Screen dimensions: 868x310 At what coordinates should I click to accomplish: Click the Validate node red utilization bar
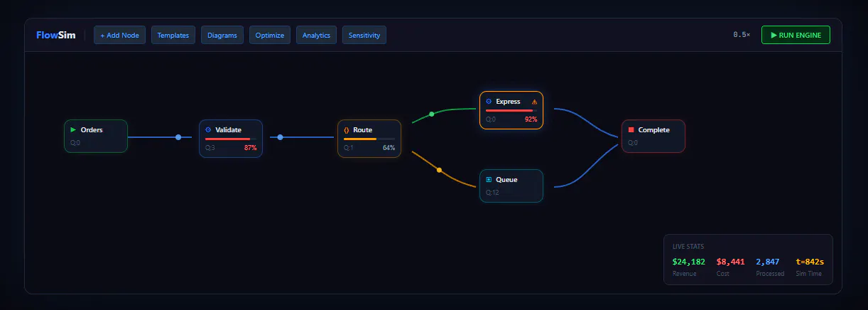click(227, 139)
